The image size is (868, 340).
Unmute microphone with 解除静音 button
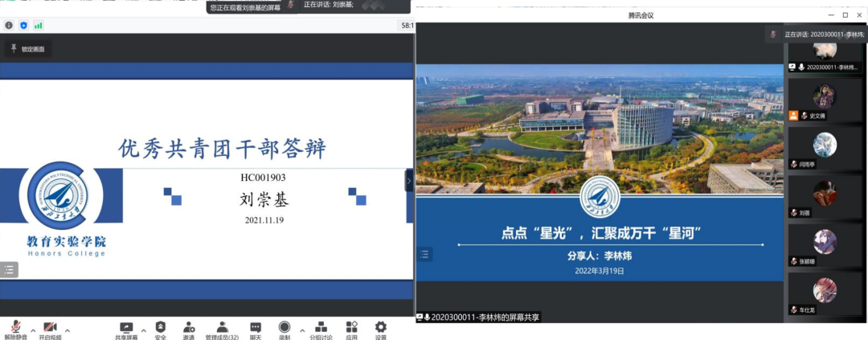pos(15,330)
